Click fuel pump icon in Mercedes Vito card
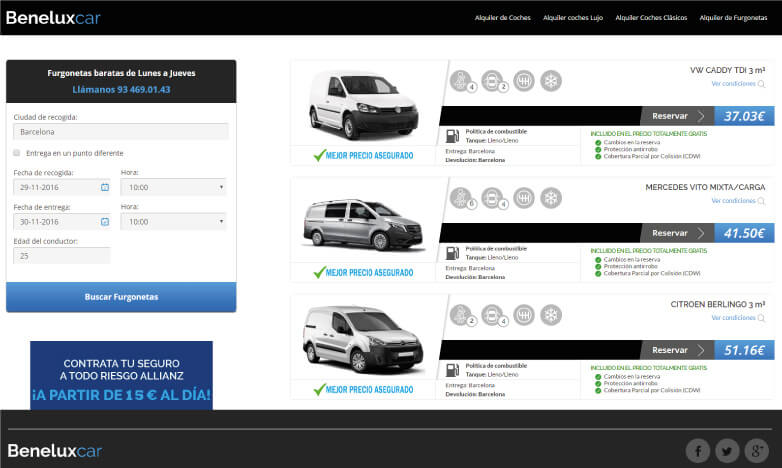This screenshot has width=782, height=468. point(452,253)
